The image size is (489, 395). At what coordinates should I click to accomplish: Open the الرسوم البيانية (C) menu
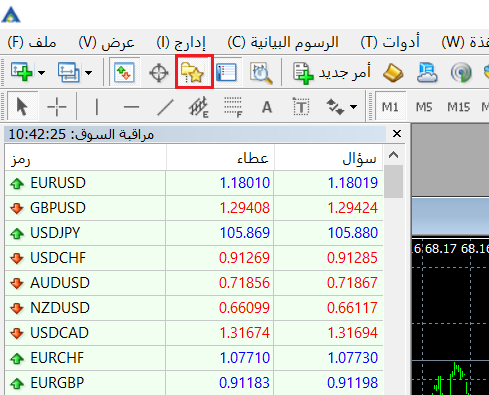[x=283, y=43]
